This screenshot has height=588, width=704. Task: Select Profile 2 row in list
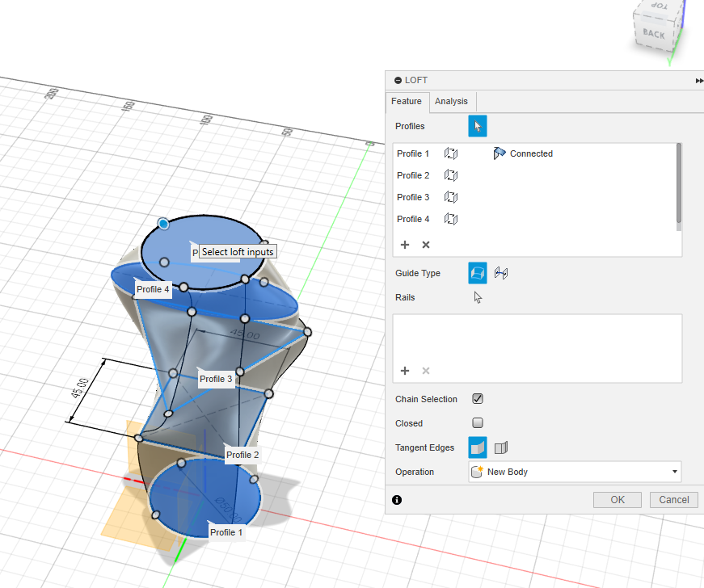pos(534,175)
